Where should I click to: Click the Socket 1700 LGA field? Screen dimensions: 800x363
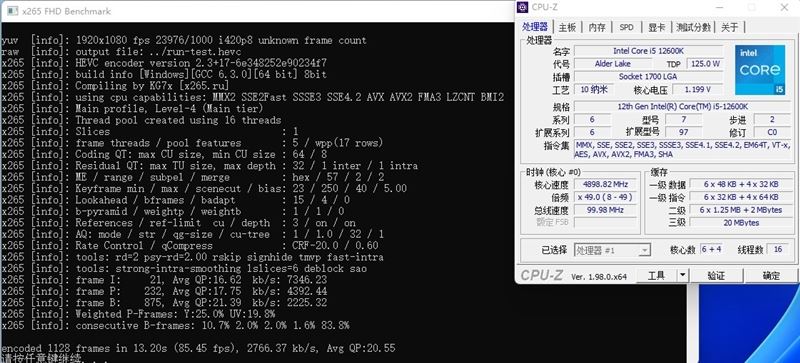coord(648,77)
